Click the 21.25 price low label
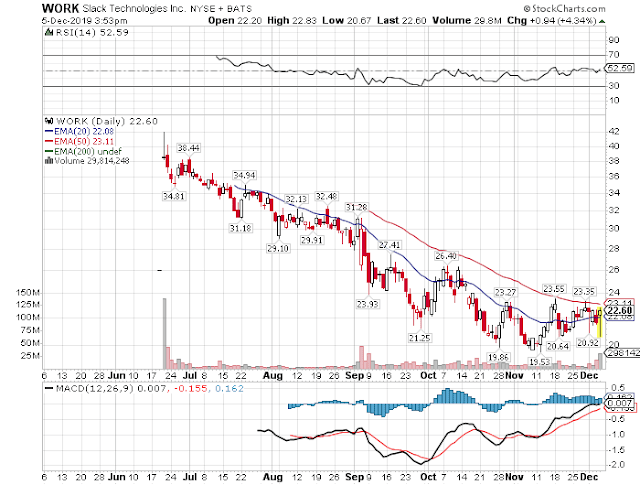 click(x=420, y=338)
